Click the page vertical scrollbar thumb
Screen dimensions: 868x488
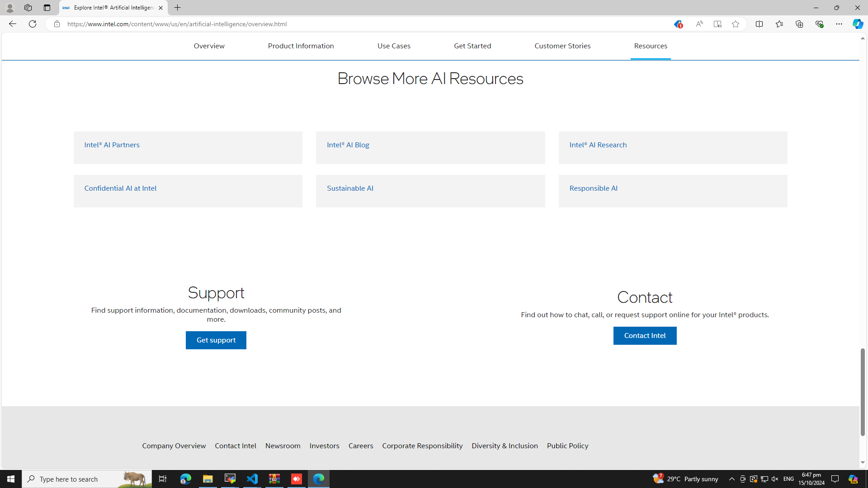tap(863, 392)
